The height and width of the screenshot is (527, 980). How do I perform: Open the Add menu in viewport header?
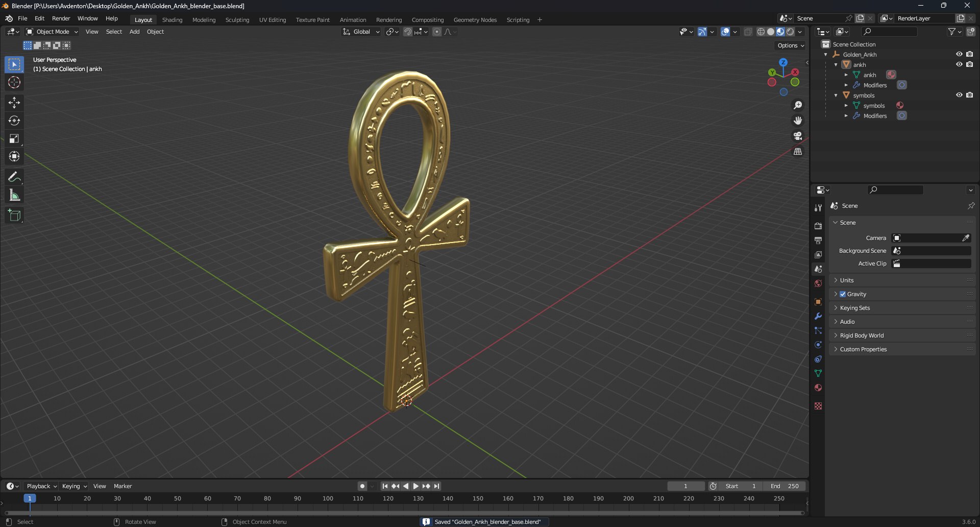click(134, 32)
